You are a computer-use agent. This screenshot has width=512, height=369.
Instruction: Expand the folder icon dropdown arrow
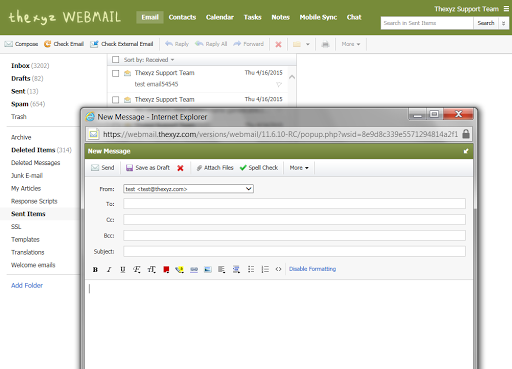click(x=308, y=44)
